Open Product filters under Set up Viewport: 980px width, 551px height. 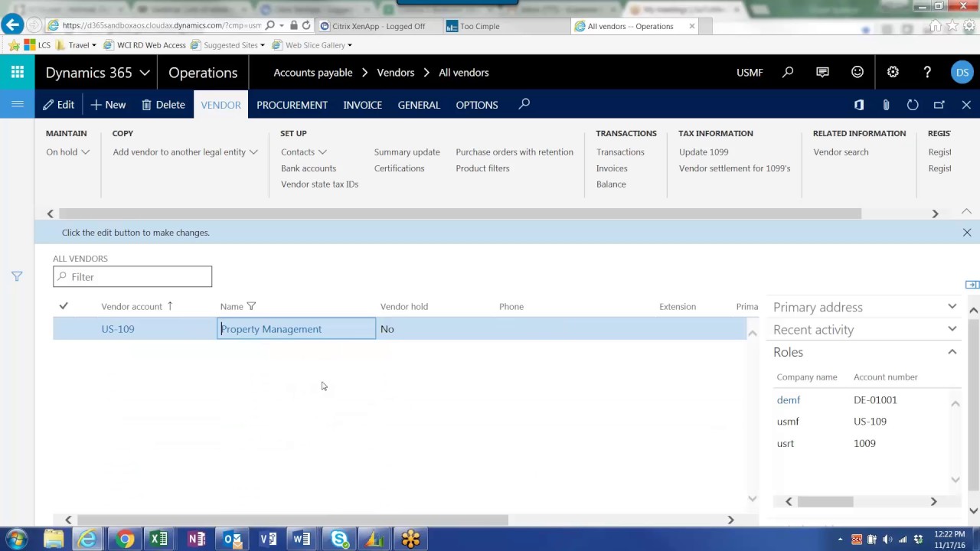click(482, 168)
